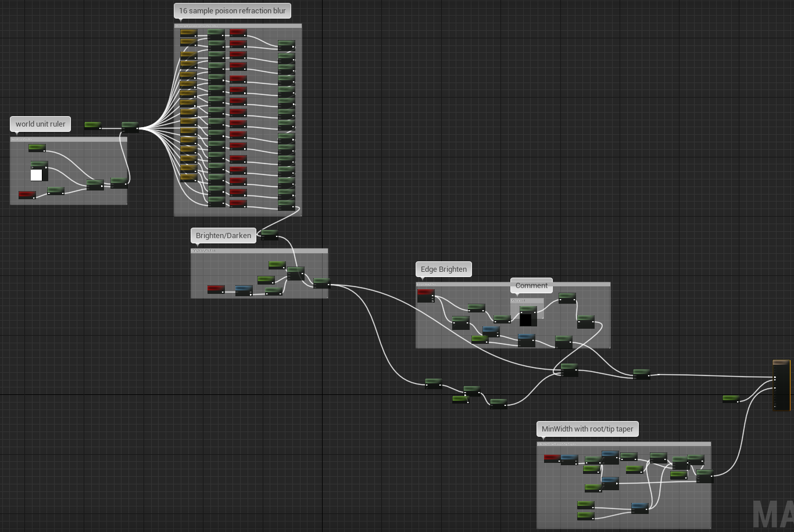This screenshot has height=532, width=794.
Task: Click the 16 sample blur comment box title bar
Action: [238, 26]
